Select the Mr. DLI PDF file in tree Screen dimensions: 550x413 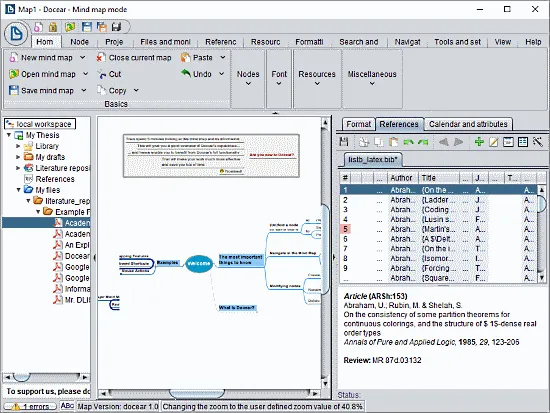tap(72, 300)
